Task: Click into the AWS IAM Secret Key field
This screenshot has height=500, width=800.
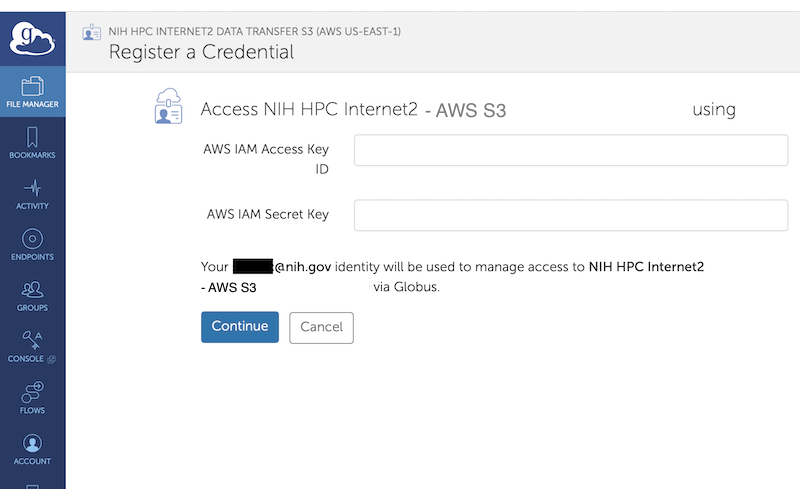Action: pyautogui.click(x=570, y=215)
